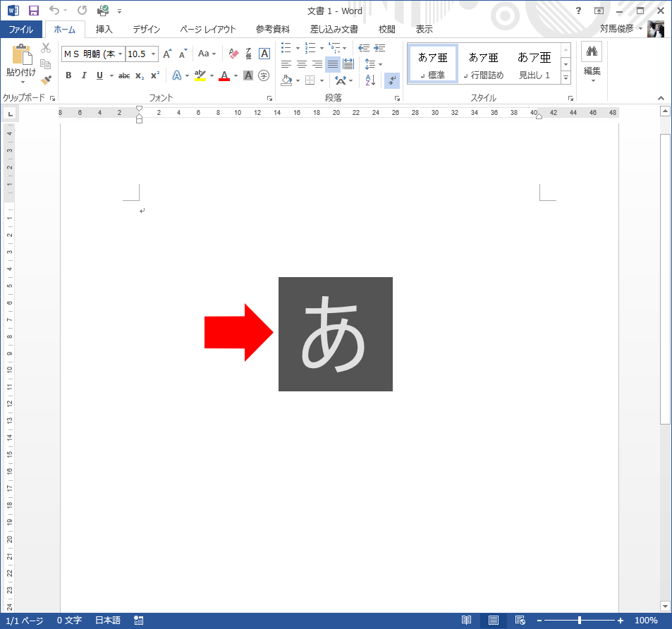Open Change Case Aa dropdown
This screenshot has height=629, width=672.
[x=207, y=54]
